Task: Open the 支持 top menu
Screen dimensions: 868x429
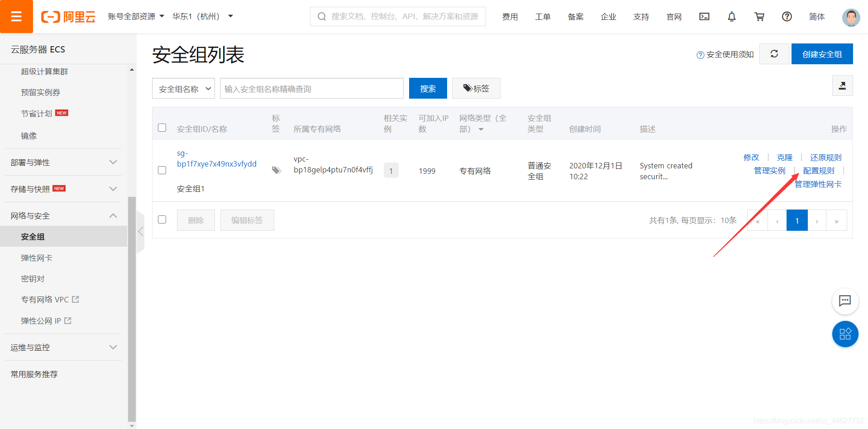Action: click(x=641, y=17)
